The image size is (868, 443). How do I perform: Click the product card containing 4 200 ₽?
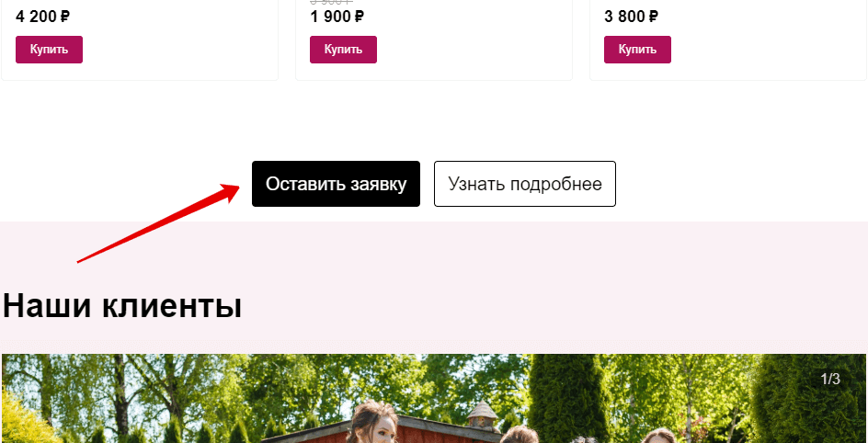coord(140,40)
